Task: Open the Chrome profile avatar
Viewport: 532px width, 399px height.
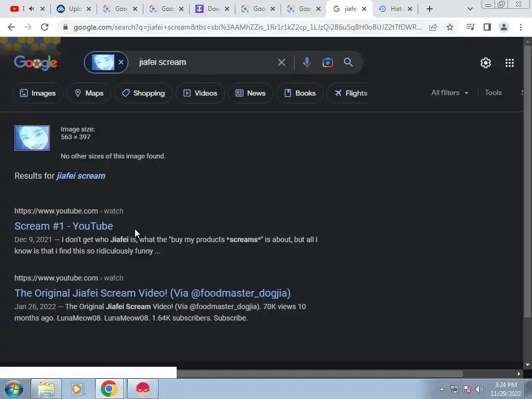Action: tap(504, 27)
